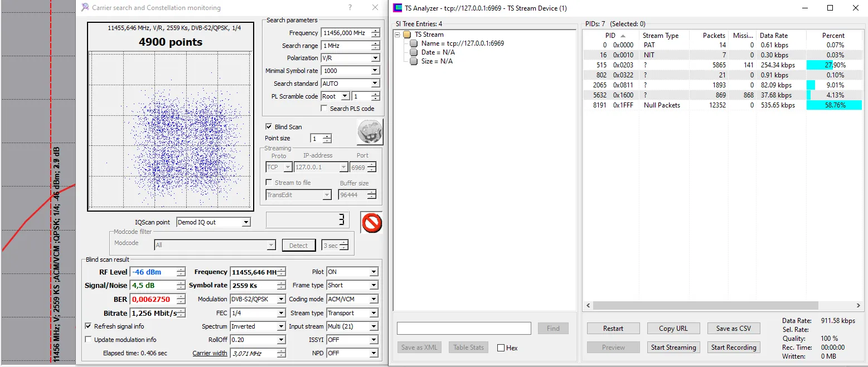Click the PID list horizontal scrollbar
Screen dimensions: 868x367
[x=705, y=306]
